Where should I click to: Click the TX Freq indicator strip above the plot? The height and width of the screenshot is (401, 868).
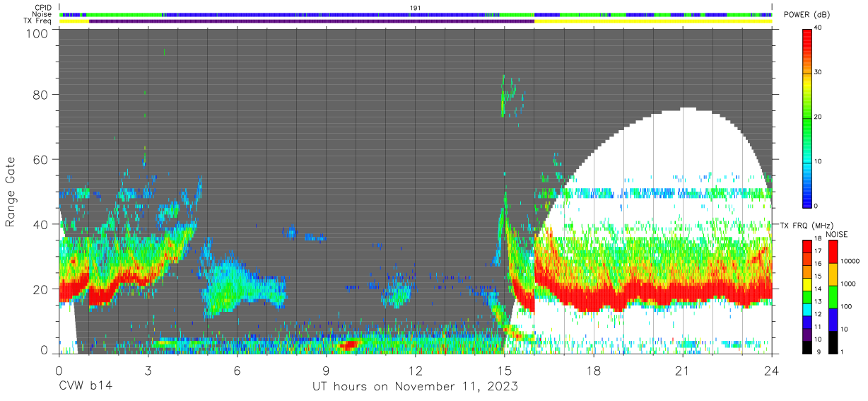tap(416, 21)
